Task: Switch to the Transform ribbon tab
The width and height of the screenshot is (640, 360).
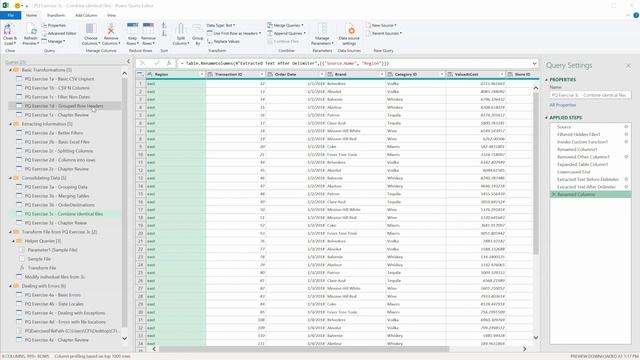Action: (56, 16)
